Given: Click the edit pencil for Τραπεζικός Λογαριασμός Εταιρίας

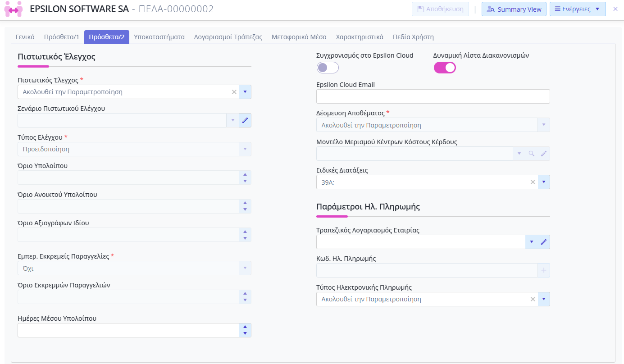Looking at the screenshot, I should pos(544,242).
